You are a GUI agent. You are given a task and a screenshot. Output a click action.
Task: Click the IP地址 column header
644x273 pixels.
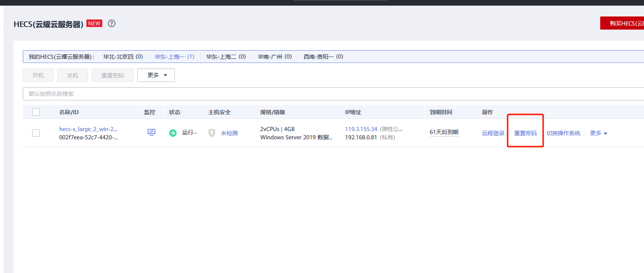[353, 112]
